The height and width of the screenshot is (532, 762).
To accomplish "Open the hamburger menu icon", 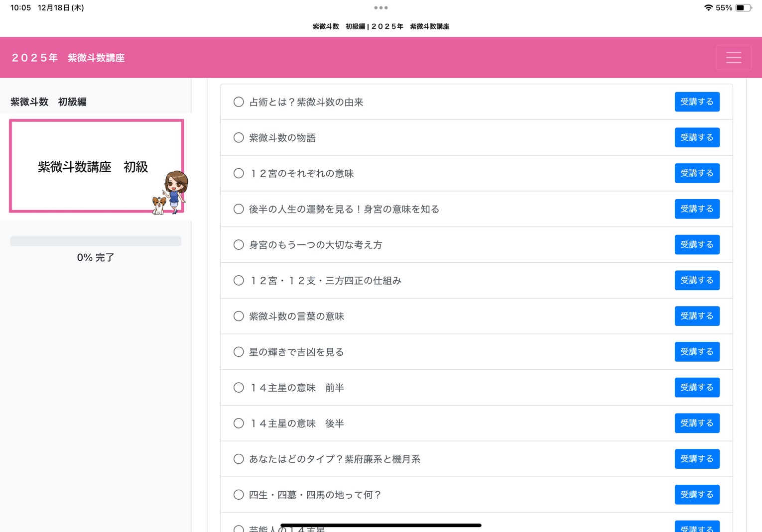I will click(733, 58).
